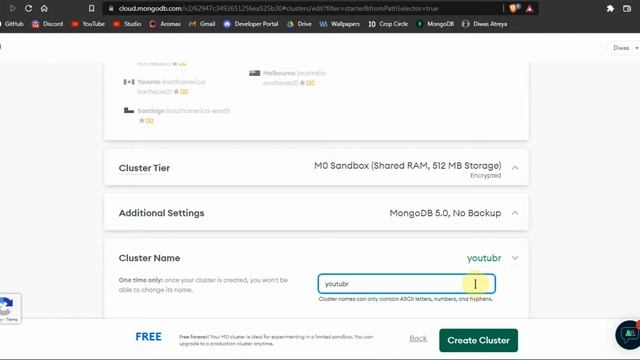Image resolution: width=640 pixels, height=360 pixels.
Task: Click the Back link
Action: click(418, 338)
